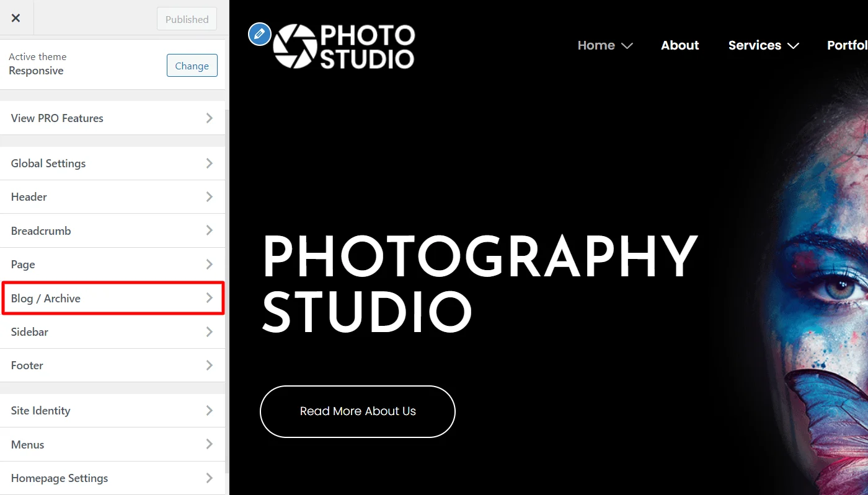Screen dimensions: 868x495
Task: Click Read More About Us button
Action: pyautogui.click(x=358, y=411)
